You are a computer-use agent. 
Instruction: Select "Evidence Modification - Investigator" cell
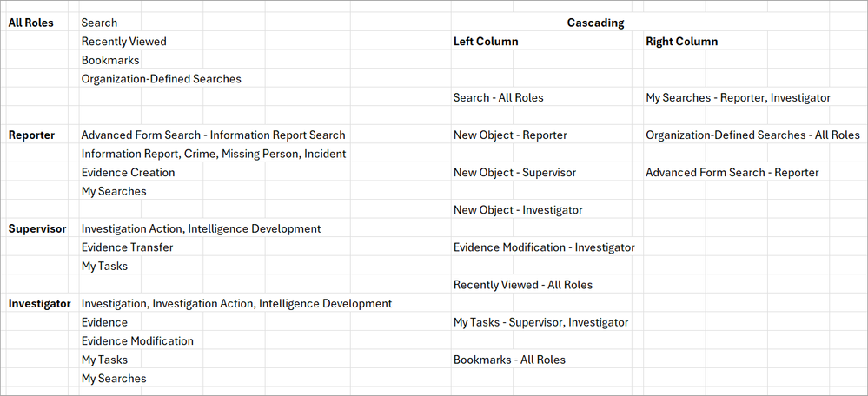pyautogui.click(x=544, y=247)
